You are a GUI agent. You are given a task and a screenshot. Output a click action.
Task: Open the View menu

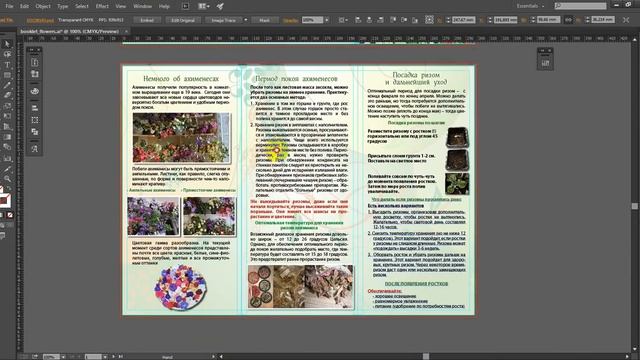pyautogui.click(x=121, y=6)
